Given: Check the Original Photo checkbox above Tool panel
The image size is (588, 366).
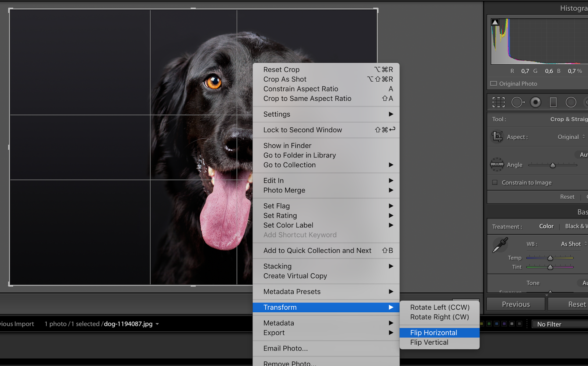Looking at the screenshot, I should (494, 83).
